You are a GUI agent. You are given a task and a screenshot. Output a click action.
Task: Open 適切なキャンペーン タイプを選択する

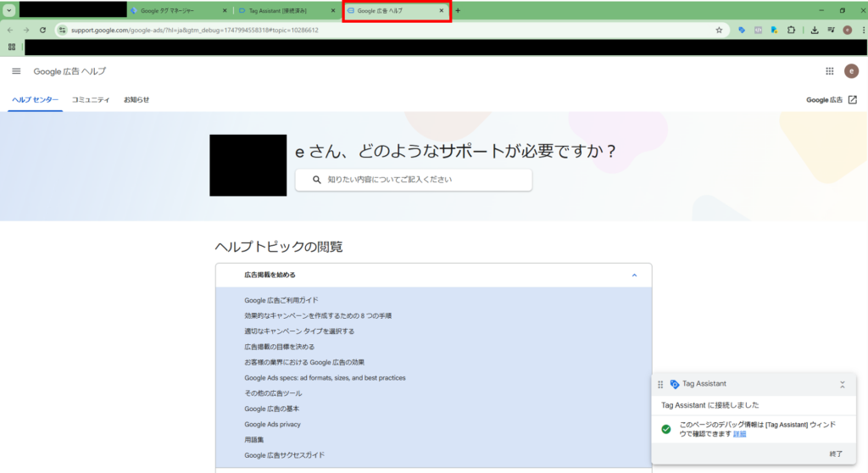(x=299, y=331)
